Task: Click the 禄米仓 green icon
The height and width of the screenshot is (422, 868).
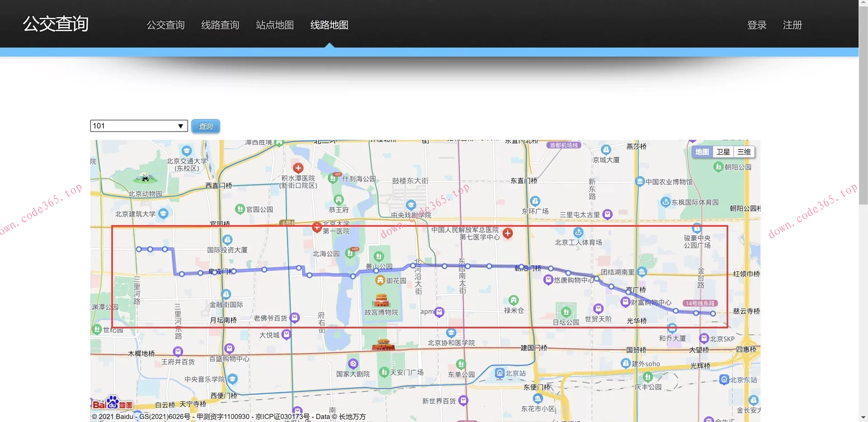Action: [514, 300]
